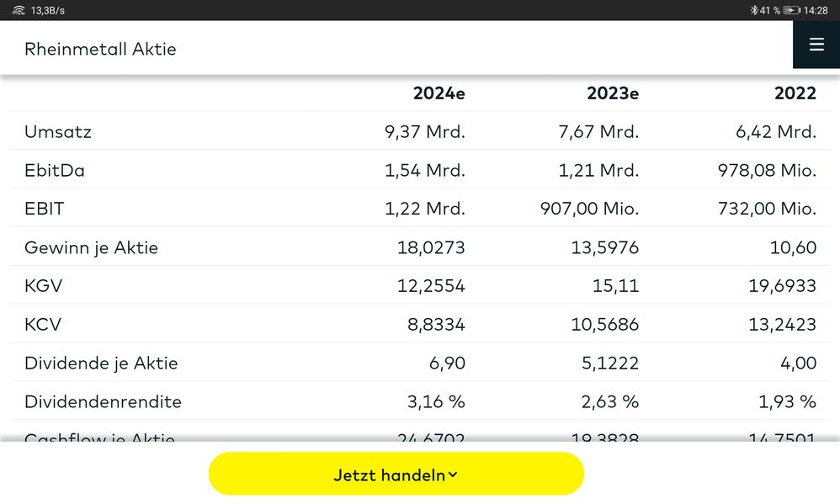840x504 pixels.
Task: Tap the Dividendenrendite row label
Action: point(103,402)
